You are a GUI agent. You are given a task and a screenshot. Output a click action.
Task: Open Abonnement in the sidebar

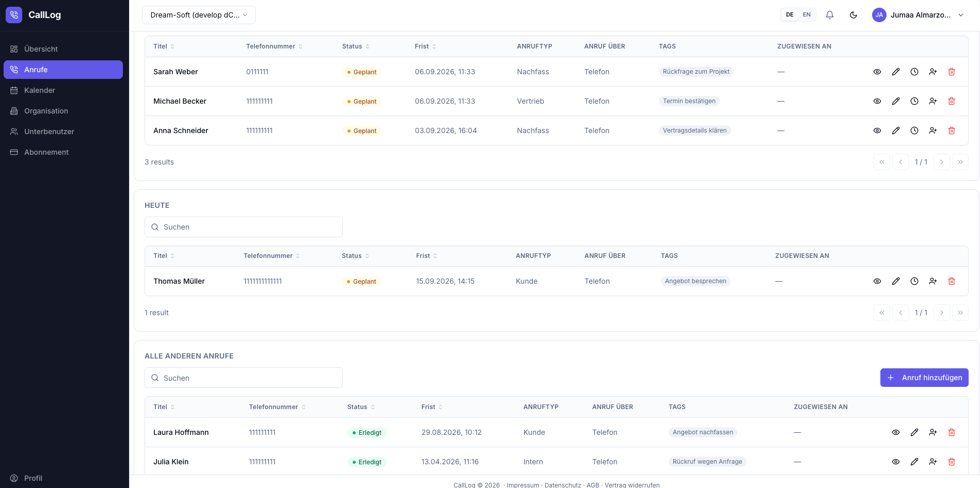[x=63, y=152]
